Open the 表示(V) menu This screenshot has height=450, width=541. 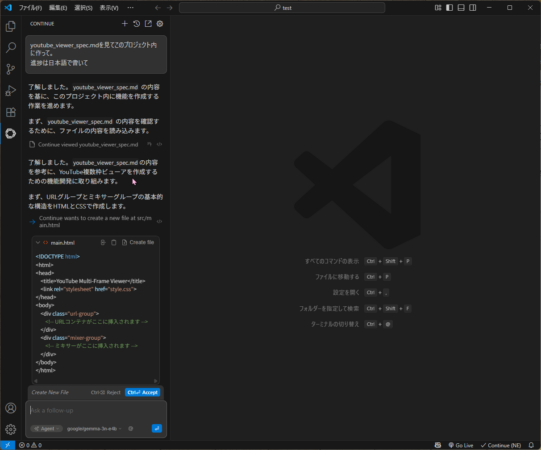(109, 8)
